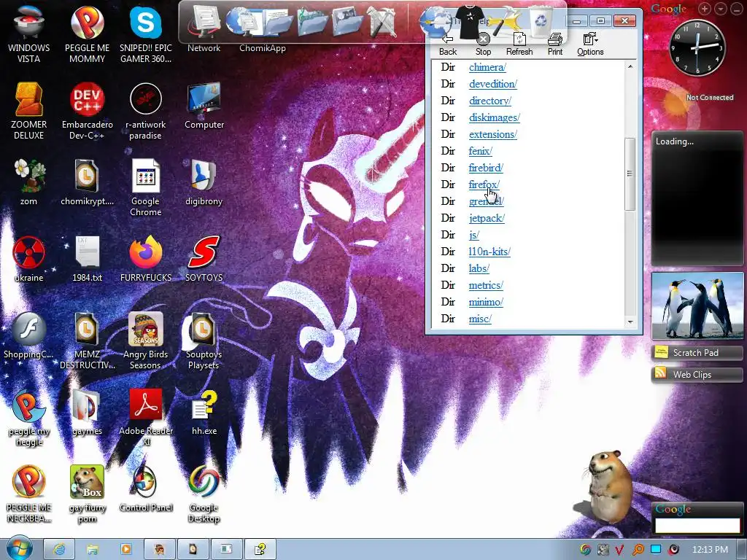This screenshot has height=560, width=747.
Task: Open the MEMZ DESTRUCTIV... desktop icon
Action: [x=88, y=340]
